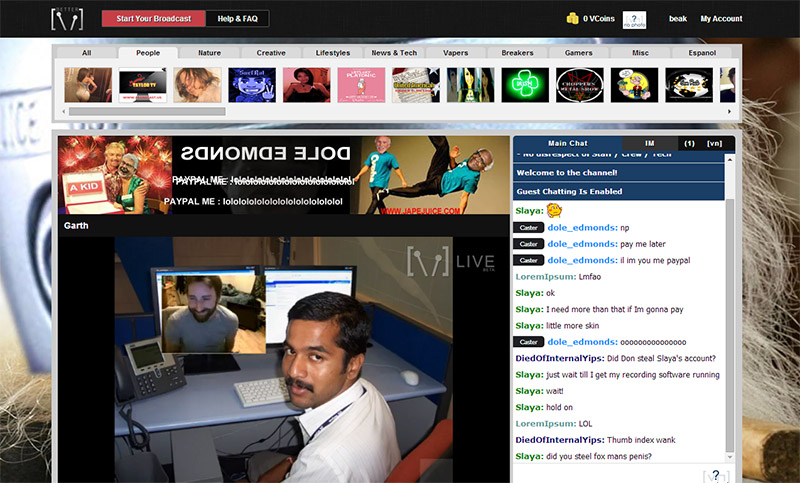Click the Caster badge beside 'pay me later'
Viewport: 800px width, 483px height.
tap(529, 243)
